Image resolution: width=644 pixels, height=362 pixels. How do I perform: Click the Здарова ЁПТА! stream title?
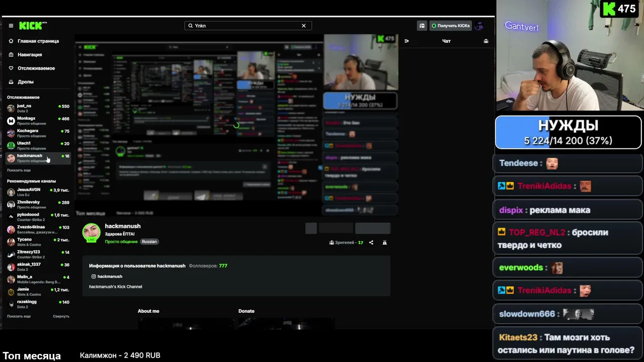click(120, 234)
